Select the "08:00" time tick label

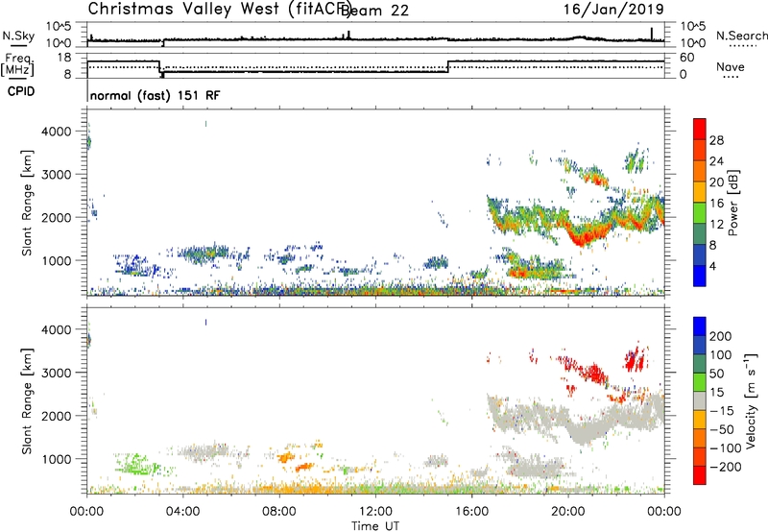(x=279, y=512)
